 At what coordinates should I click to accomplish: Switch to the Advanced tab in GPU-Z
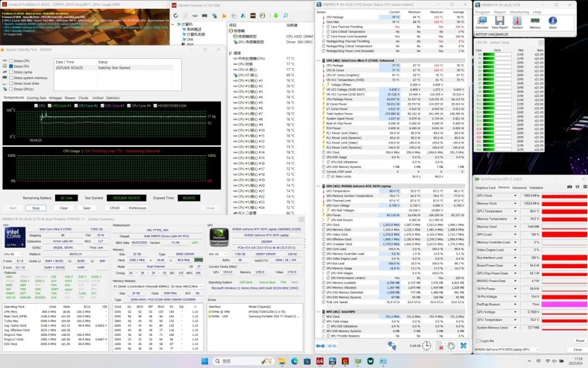point(519,188)
